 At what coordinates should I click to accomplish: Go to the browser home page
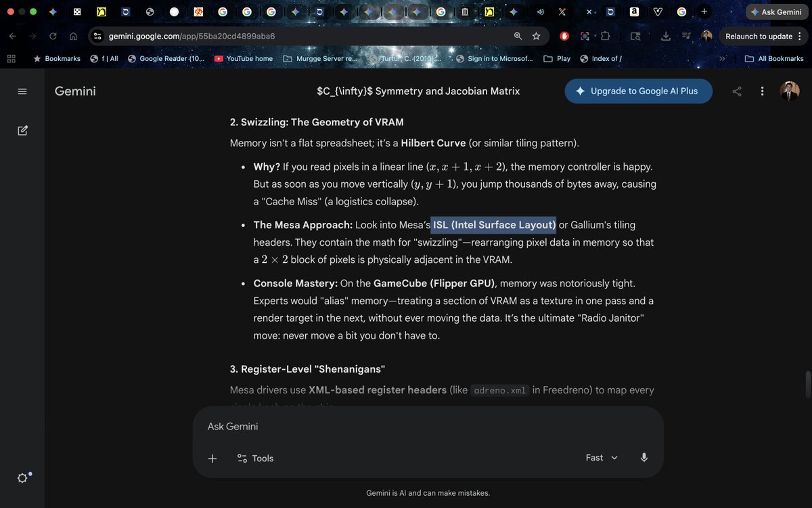(73, 36)
